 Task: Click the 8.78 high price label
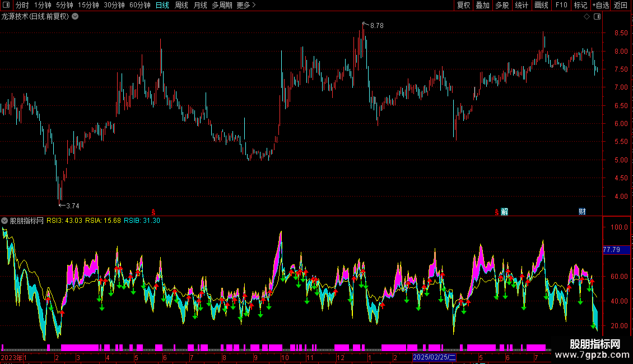click(x=376, y=26)
